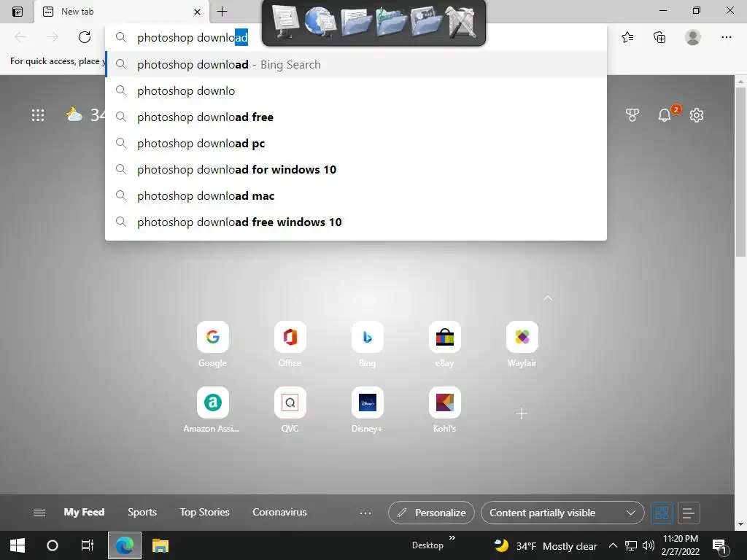Select 'photoshop download - Bing Search' suggestion

coord(356,64)
